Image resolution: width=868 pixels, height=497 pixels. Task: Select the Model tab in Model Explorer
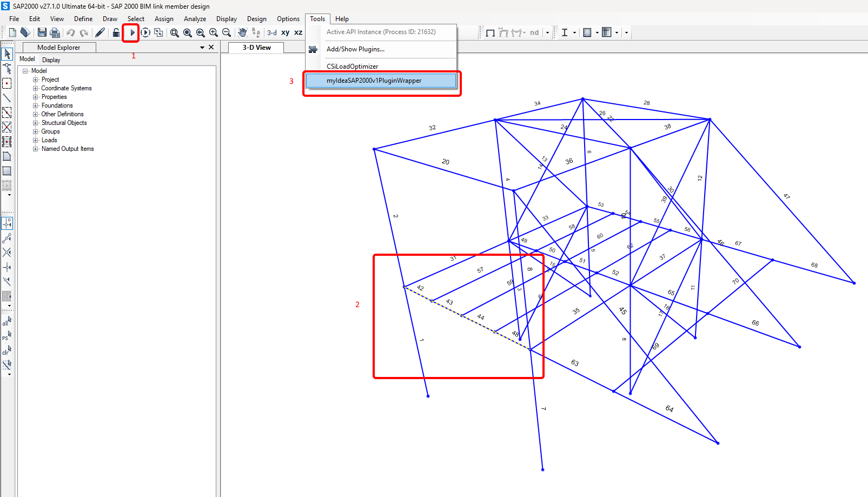tap(27, 59)
